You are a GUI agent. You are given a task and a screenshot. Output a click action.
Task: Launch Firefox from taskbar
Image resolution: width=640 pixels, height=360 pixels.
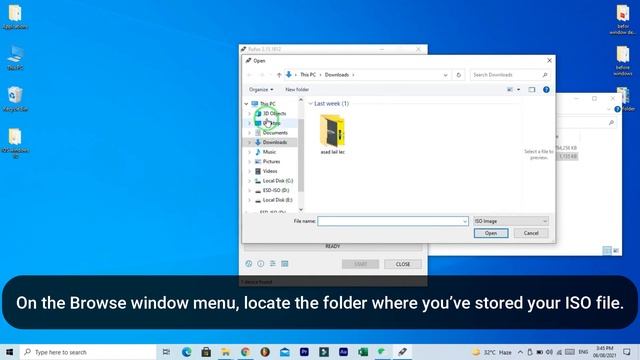point(265,352)
